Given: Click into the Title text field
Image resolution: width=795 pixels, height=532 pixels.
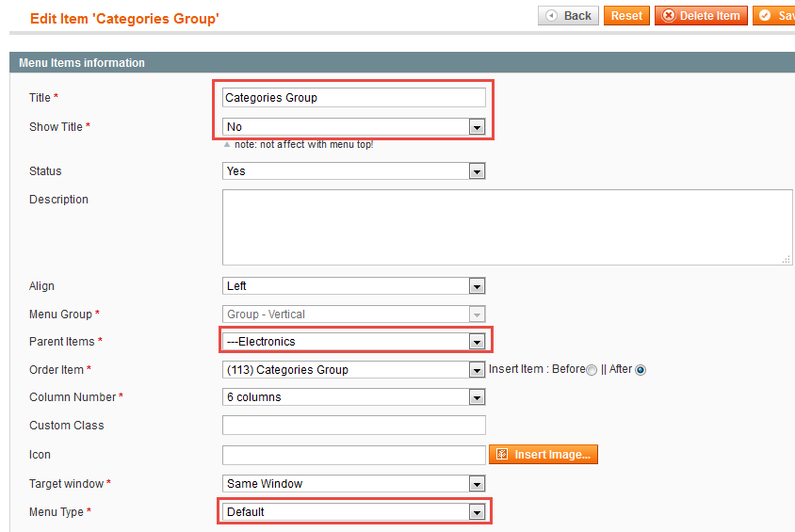Looking at the screenshot, I should point(354,97).
